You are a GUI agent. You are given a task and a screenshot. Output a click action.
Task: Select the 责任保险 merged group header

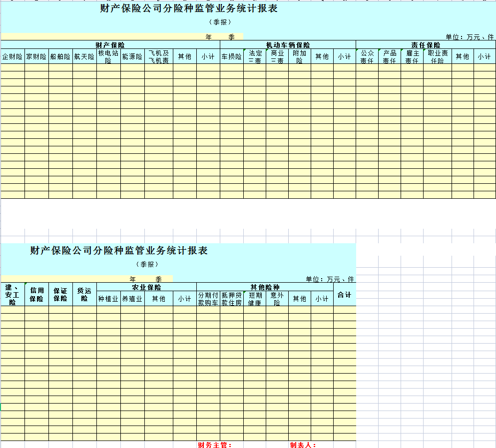(x=426, y=45)
